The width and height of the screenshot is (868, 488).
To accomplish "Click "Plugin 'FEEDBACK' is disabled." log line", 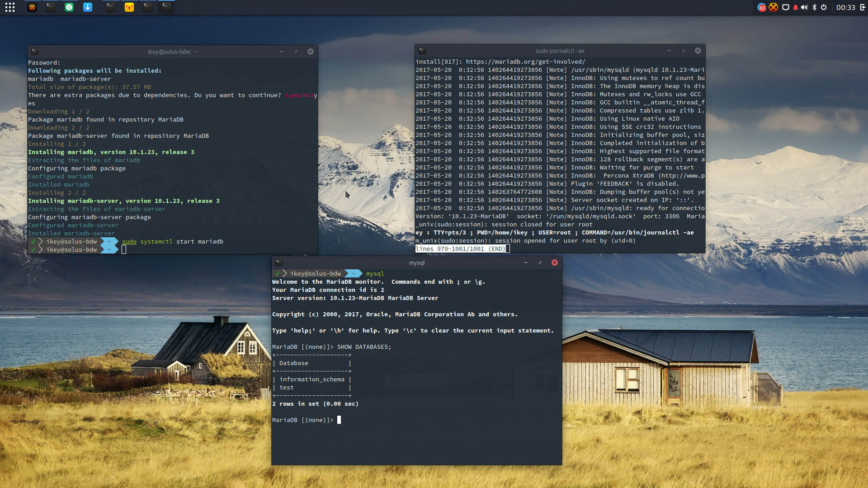I will pos(625,184).
